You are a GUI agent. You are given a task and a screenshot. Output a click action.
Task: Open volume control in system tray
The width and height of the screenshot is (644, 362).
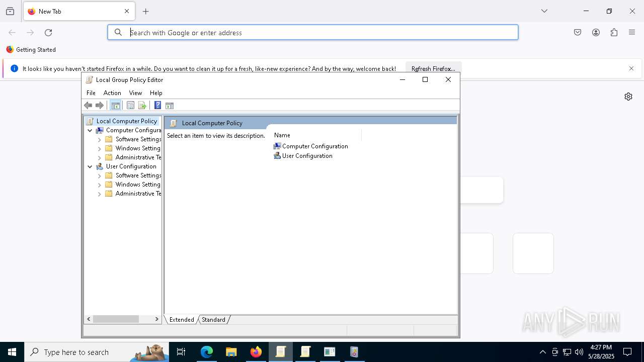pyautogui.click(x=579, y=352)
